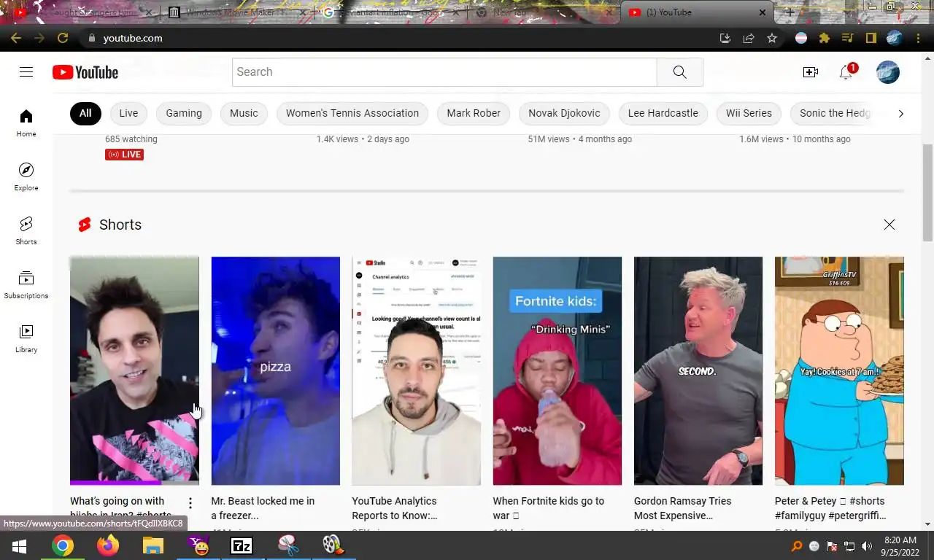Screen dimensions: 934x560
Task: Open Movie Maker film reel taskbar icon
Action: [333, 545]
